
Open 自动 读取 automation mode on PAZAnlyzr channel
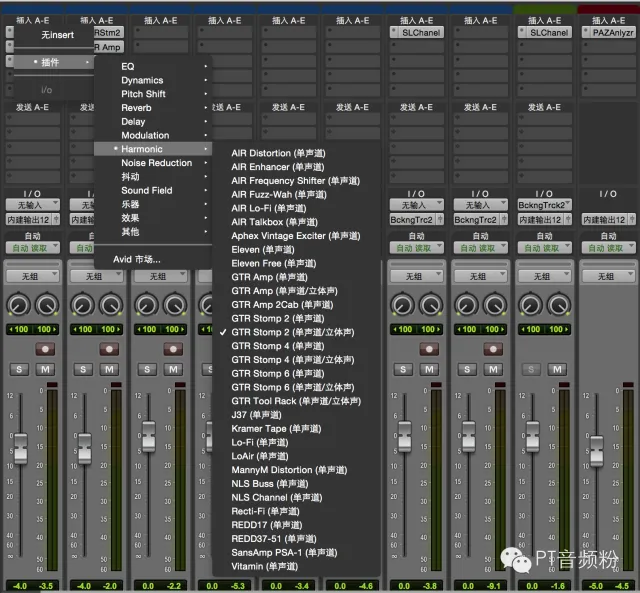click(x=609, y=248)
